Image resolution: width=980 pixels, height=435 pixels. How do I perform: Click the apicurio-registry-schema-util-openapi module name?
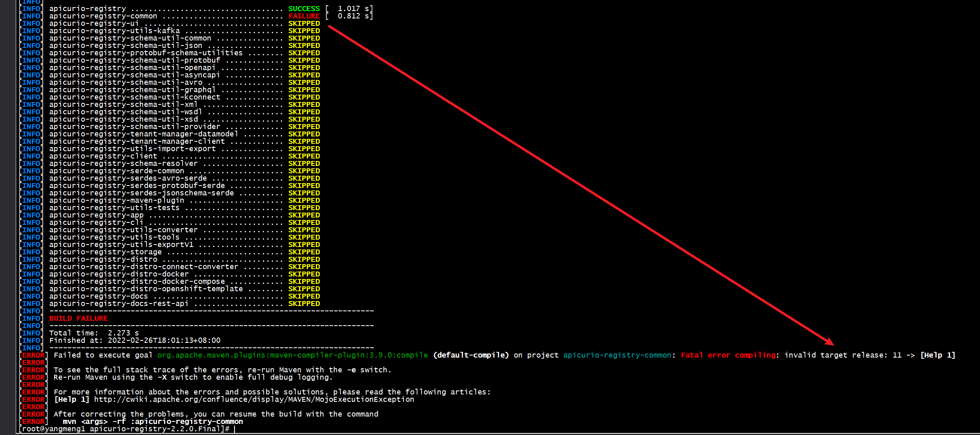(132, 68)
